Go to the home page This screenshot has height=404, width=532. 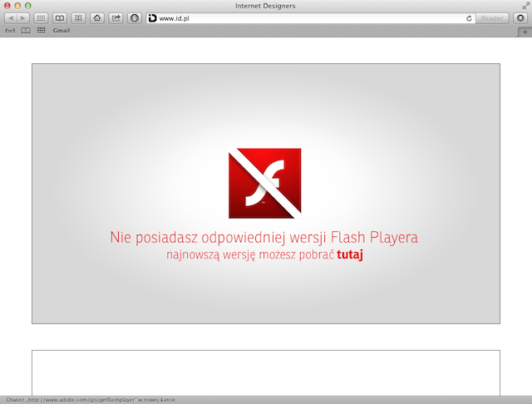point(97,18)
